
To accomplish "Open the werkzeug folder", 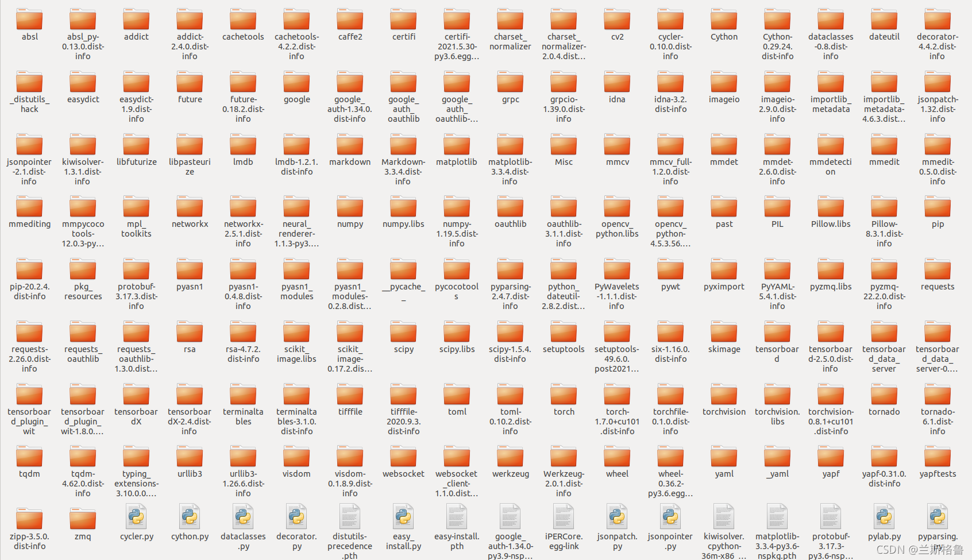I will pos(510,457).
